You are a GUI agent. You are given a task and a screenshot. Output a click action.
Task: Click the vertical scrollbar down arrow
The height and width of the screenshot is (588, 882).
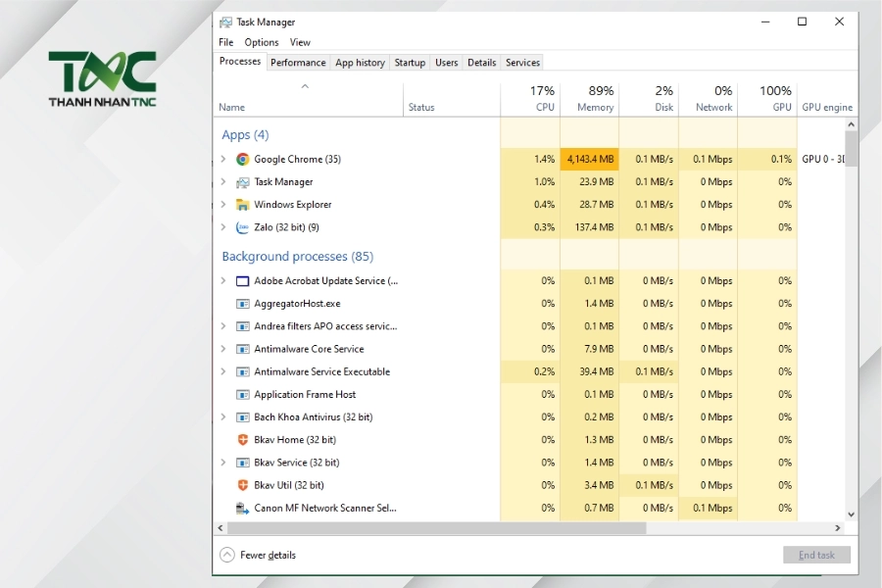click(851, 514)
